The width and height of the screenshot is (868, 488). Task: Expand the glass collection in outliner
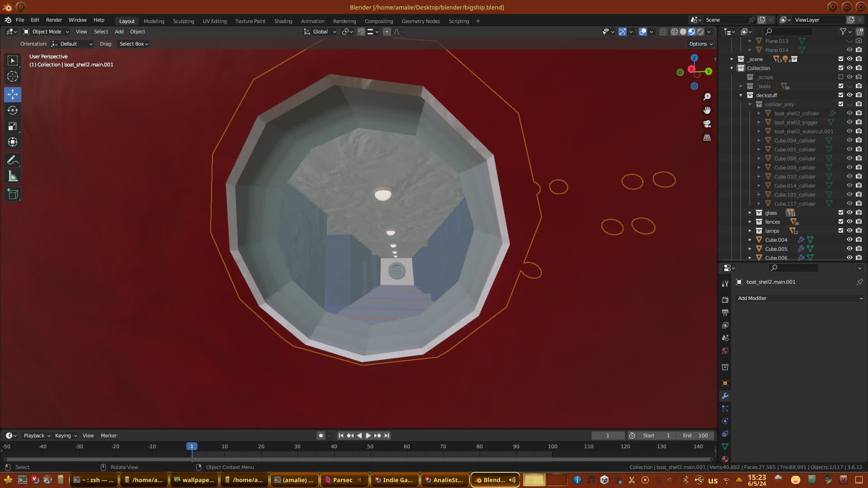coord(750,212)
